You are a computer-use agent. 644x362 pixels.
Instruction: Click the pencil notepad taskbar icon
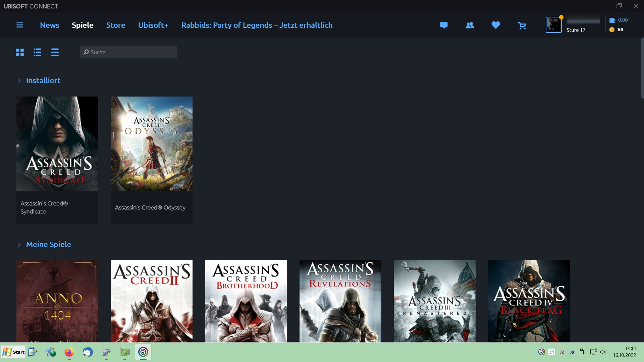tap(106, 352)
